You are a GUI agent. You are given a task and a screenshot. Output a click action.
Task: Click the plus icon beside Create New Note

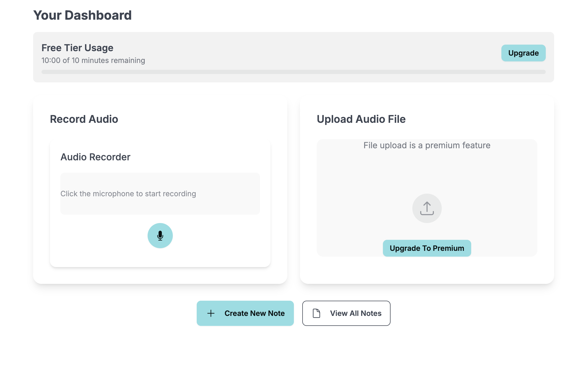[211, 313]
